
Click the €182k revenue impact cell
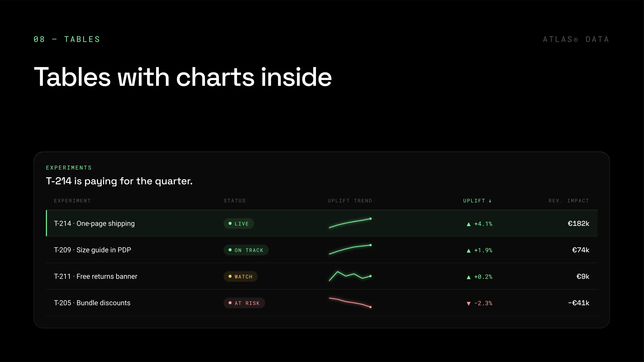[x=578, y=224]
